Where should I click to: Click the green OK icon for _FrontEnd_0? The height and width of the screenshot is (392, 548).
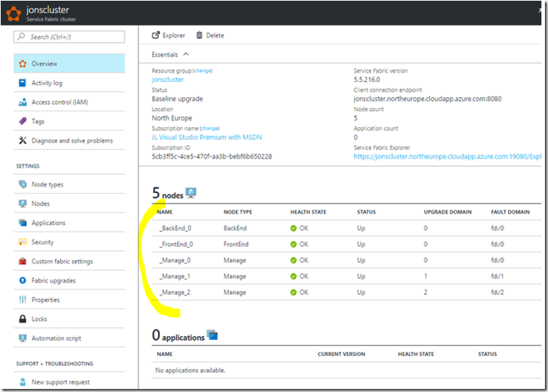294,244
